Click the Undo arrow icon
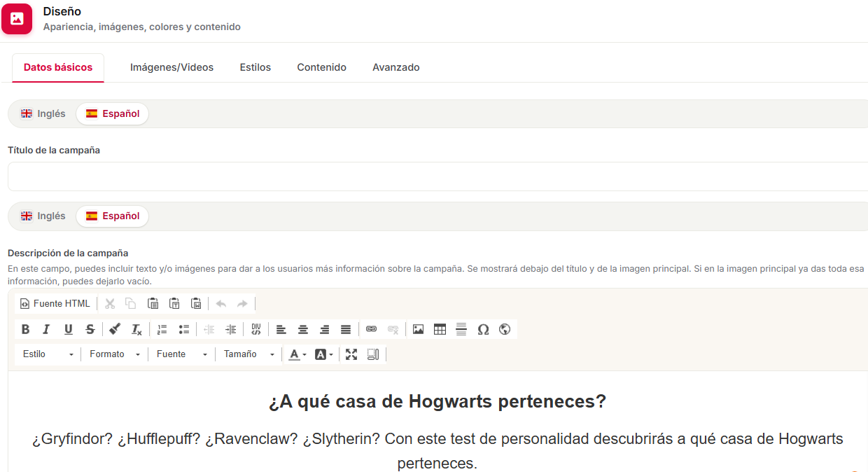The height and width of the screenshot is (472, 868). tap(221, 303)
